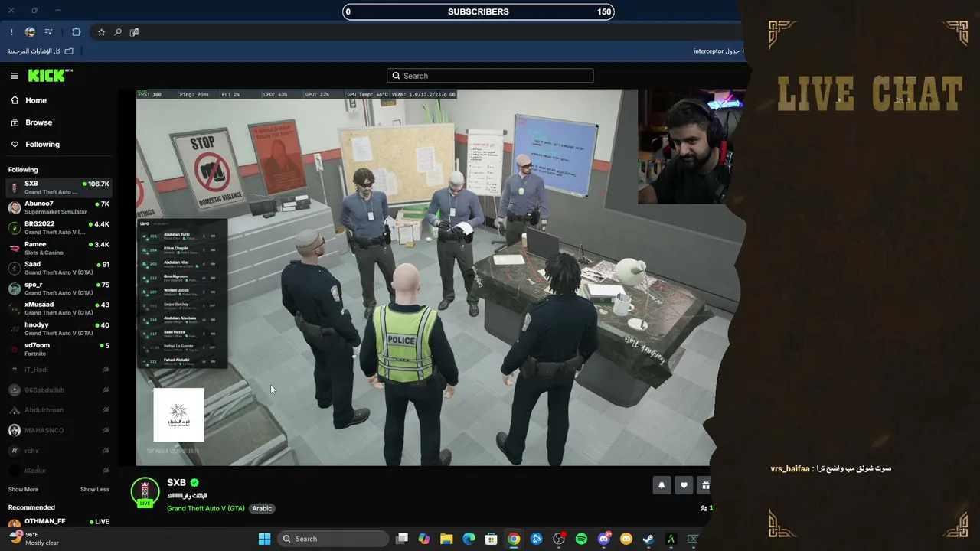
Task: Open Saad channel in Following list
Action: 59,268
